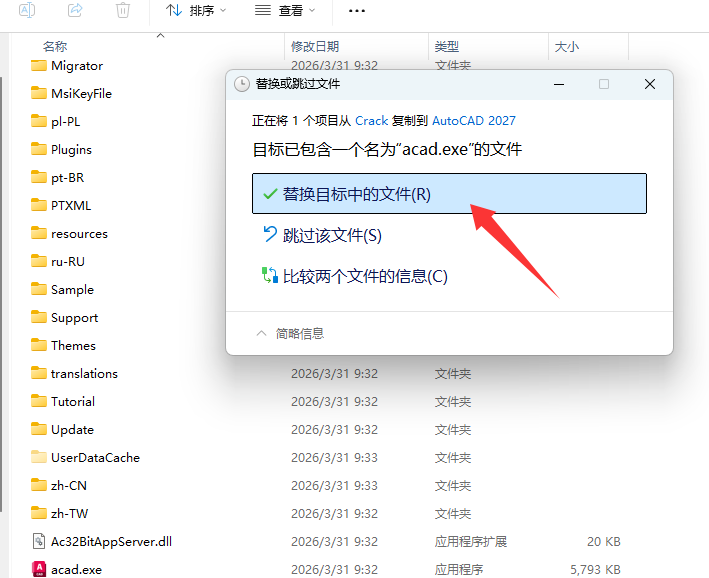Click the translations folder name
Image resolution: width=709 pixels, height=578 pixels.
(x=84, y=374)
